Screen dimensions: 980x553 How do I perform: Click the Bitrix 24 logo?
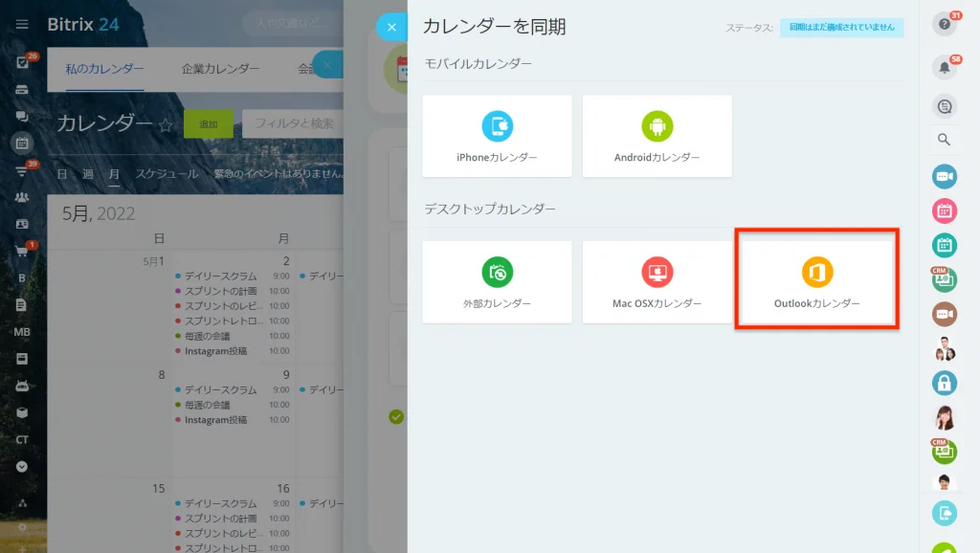83,24
